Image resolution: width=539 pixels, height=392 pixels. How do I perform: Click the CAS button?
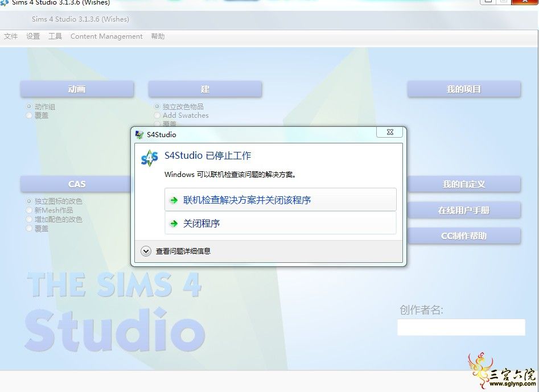pos(76,184)
